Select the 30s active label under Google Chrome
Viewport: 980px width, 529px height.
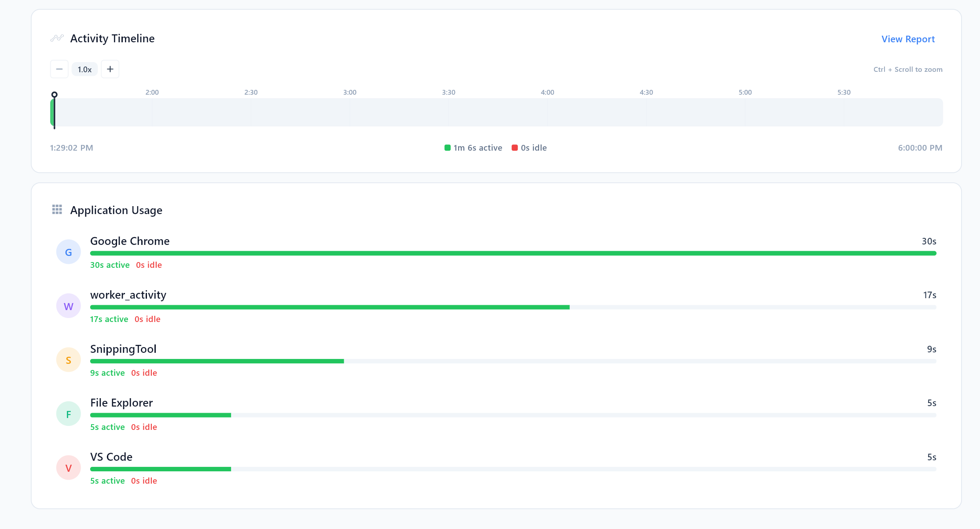[x=110, y=265]
